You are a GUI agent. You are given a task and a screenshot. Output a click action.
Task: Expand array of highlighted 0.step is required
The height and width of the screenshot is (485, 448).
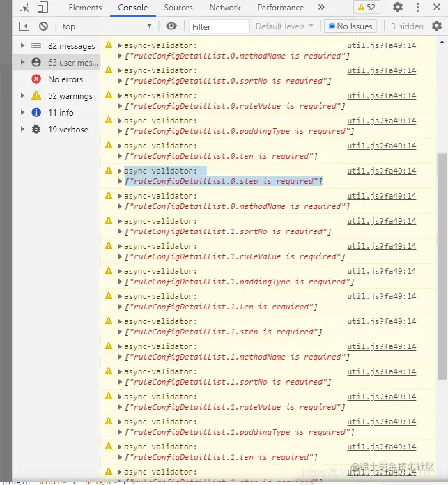click(120, 181)
